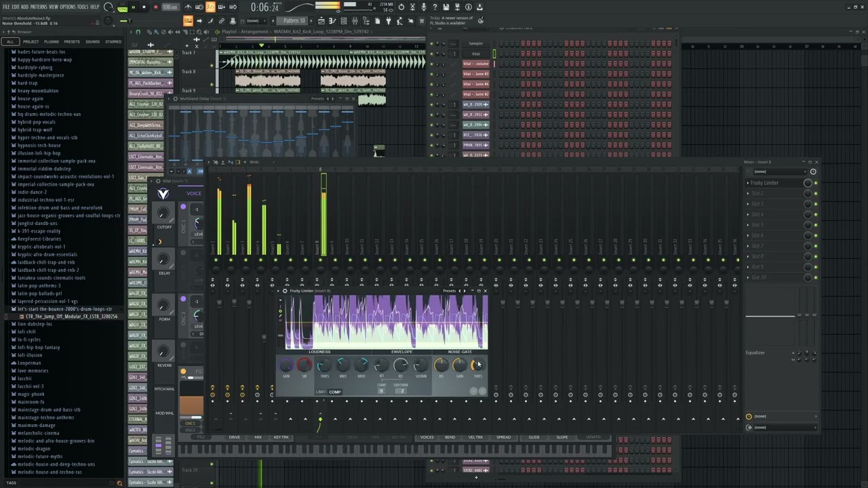Screen dimensions: 868x488
Task: Click the SAT saturation knob
Action: [x=304, y=365]
